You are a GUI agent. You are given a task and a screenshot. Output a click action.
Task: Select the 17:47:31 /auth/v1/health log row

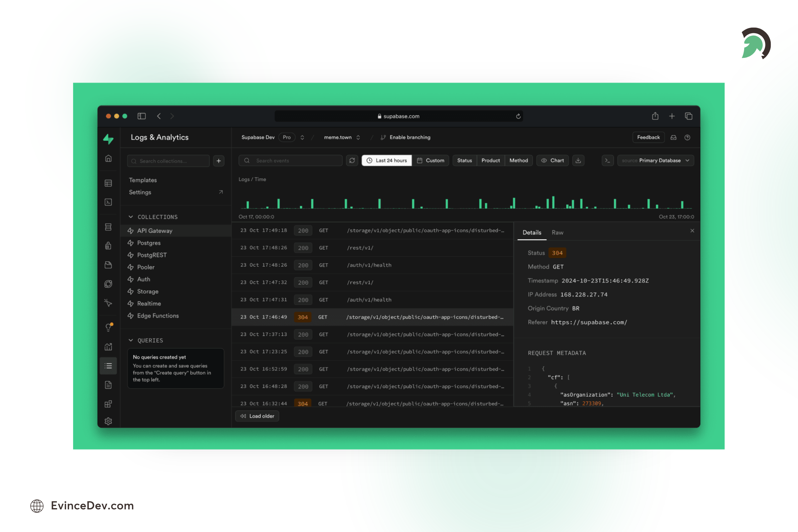(x=372, y=300)
